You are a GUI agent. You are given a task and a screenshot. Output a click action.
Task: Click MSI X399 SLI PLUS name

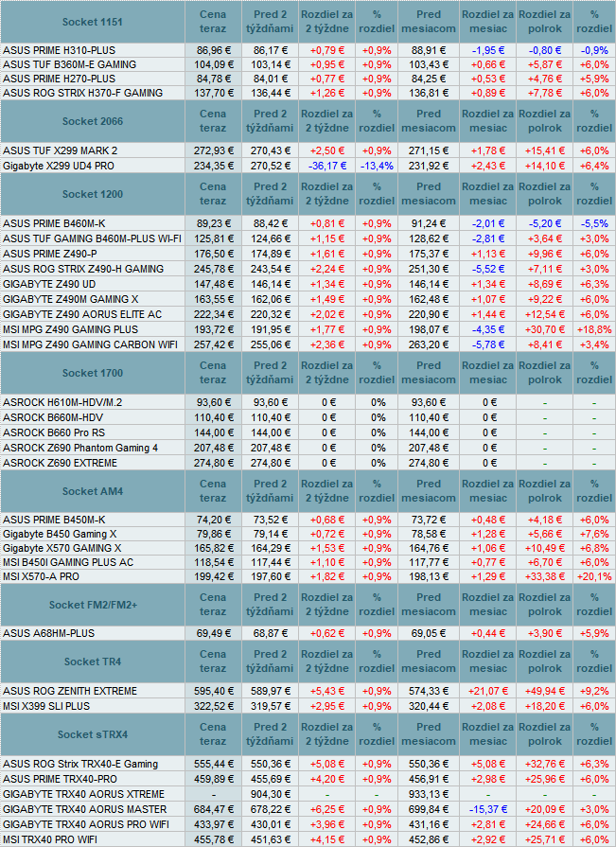(x=46, y=706)
